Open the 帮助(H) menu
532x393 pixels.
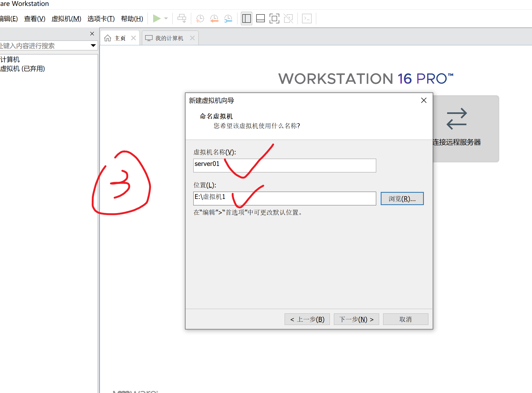pyautogui.click(x=132, y=19)
